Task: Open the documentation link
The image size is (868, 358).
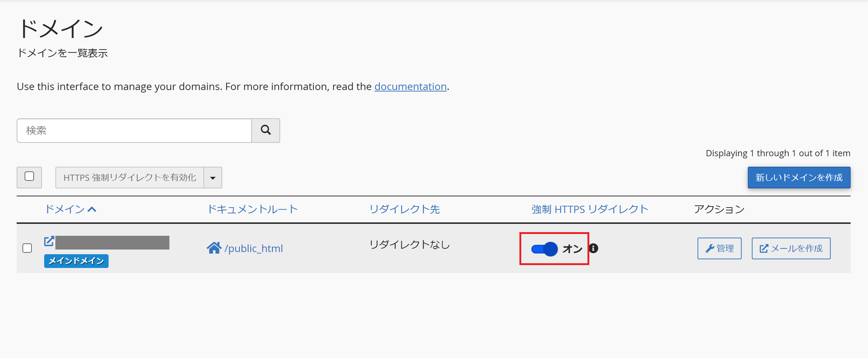Action: 410,86
